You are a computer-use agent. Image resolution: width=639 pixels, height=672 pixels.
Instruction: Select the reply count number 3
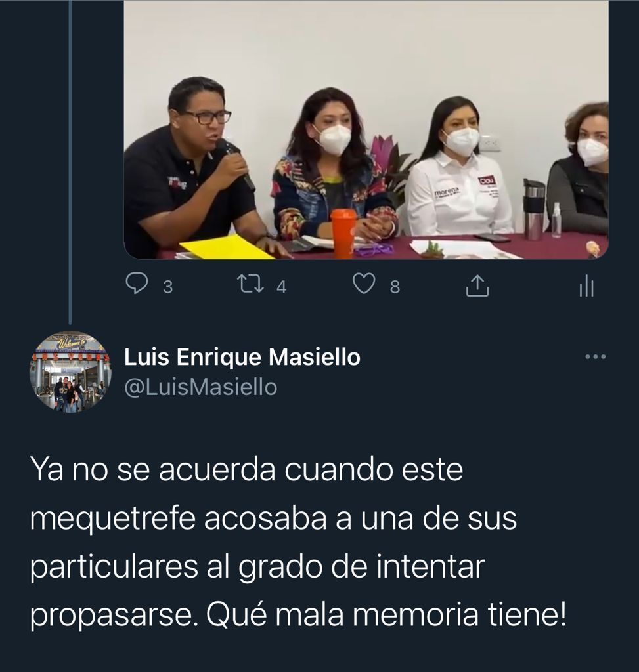(168, 287)
